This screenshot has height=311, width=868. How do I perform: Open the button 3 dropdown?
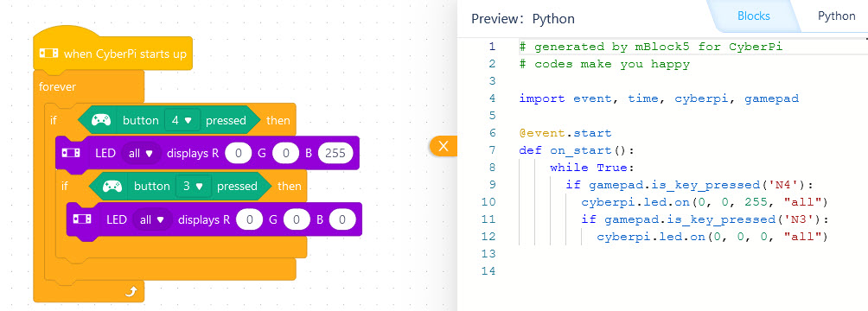coord(193,187)
